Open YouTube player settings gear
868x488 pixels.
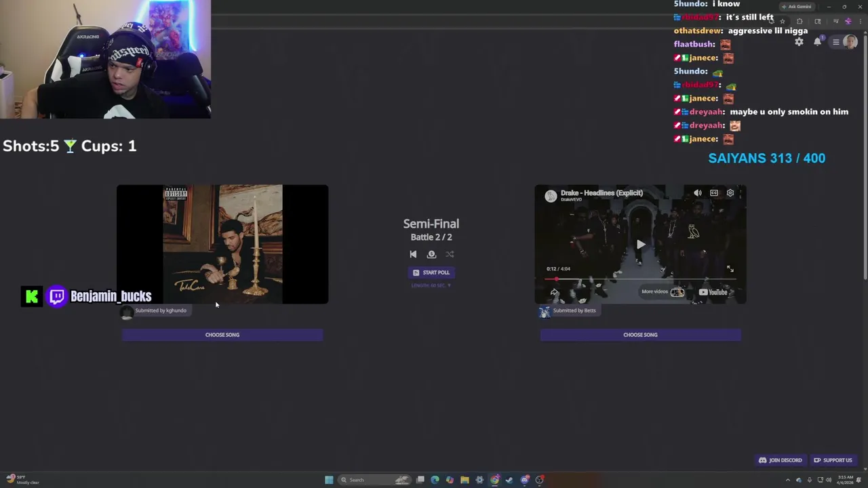click(x=730, y=193)
